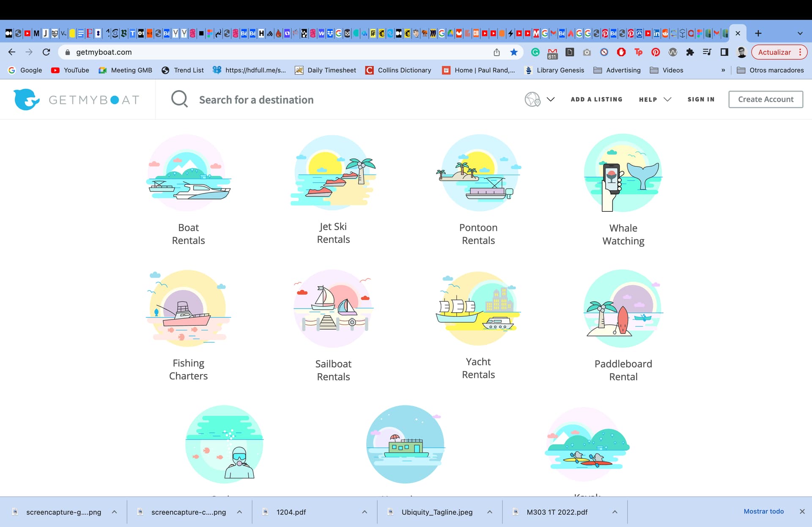This screenshot has height=527, width=812.
Task: Click the Whale Watching text label
Action: [x=623, y=234]
